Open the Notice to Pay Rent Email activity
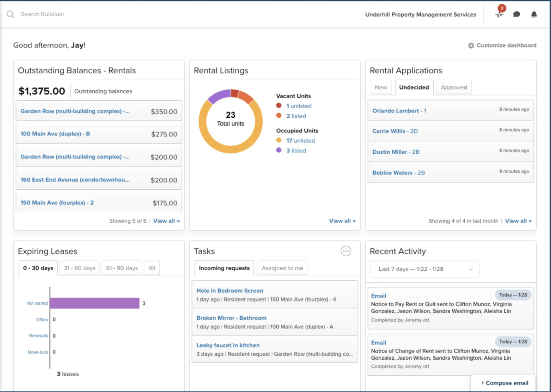This screenshot has height=392, width=551. (x=451, y=308)
